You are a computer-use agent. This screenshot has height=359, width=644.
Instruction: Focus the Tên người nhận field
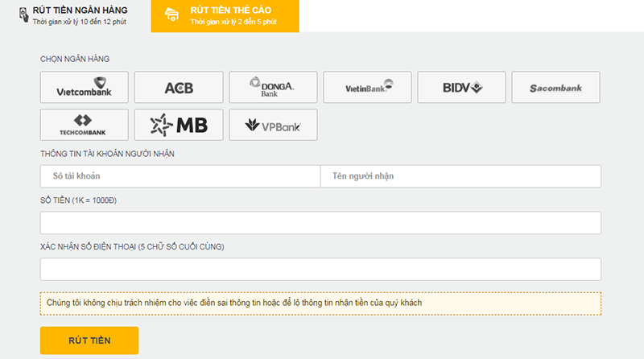[460, 176]
